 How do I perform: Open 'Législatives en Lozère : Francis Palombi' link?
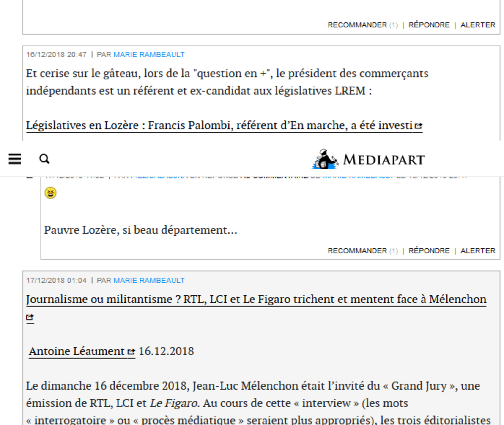pyautogui.click(x=219, y=125)
